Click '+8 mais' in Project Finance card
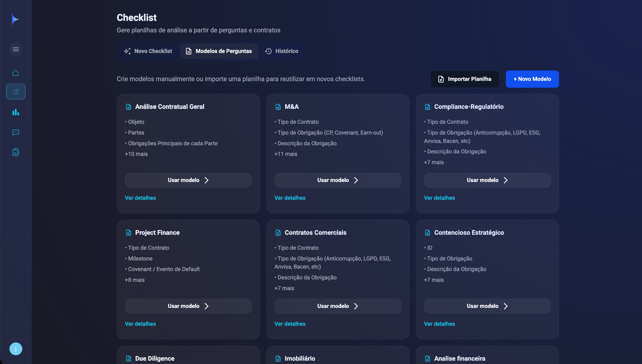This screenshot has height=364, width=642. click(x=135, y=280)
